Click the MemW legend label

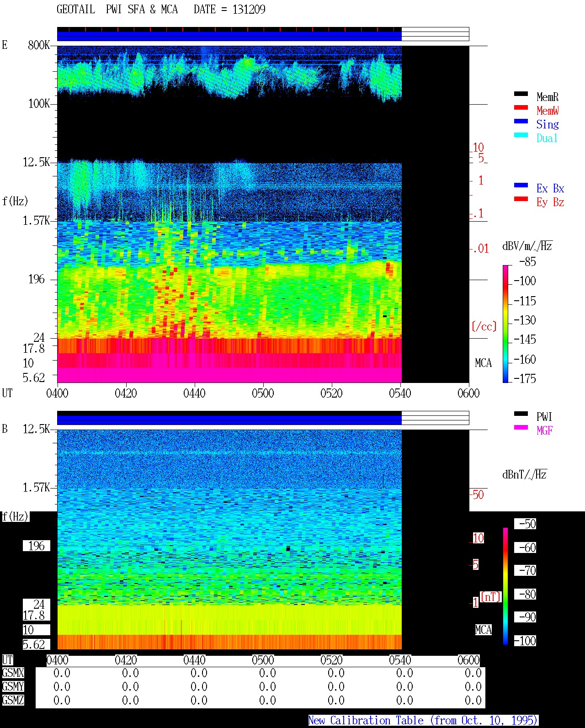point(548,111)
